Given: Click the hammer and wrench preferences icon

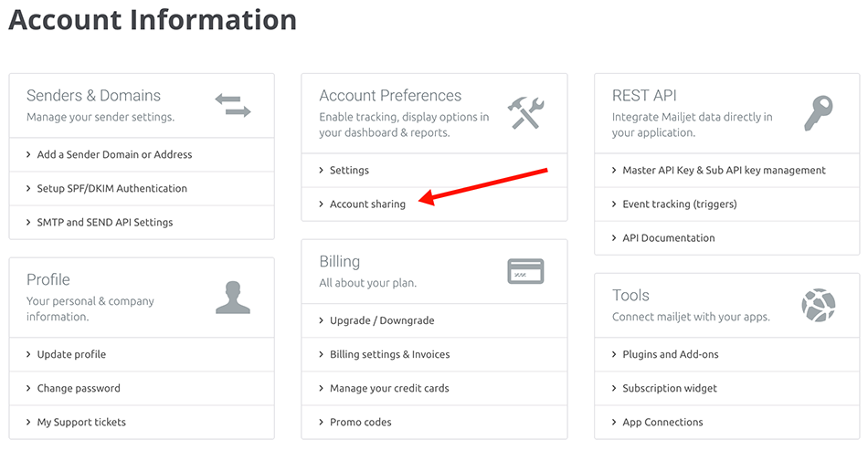Looking at the screenshot, I should (x=526, y=113).
